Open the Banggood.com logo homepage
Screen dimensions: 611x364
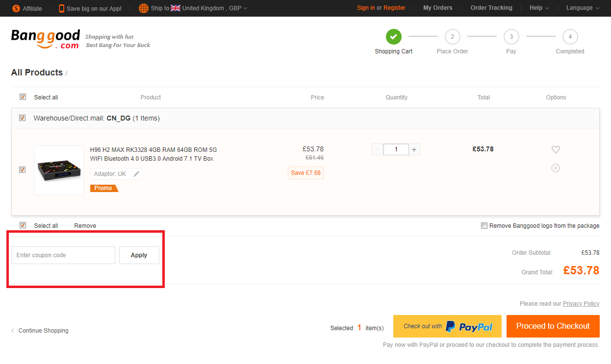point(46,39)
